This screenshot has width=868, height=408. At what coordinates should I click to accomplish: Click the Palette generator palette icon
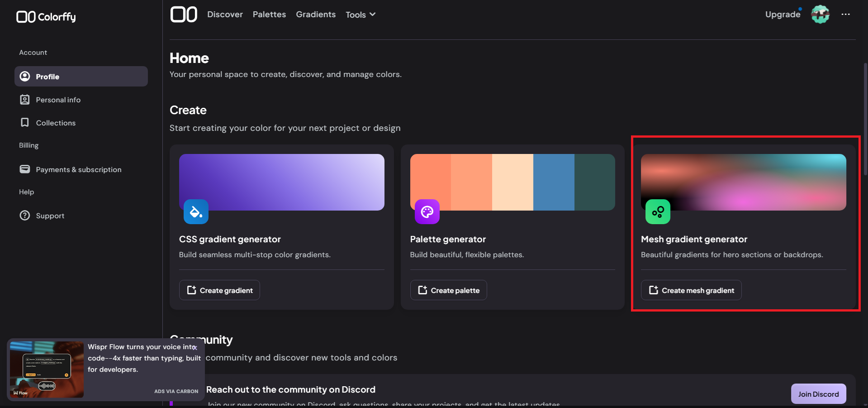(427, 211)
